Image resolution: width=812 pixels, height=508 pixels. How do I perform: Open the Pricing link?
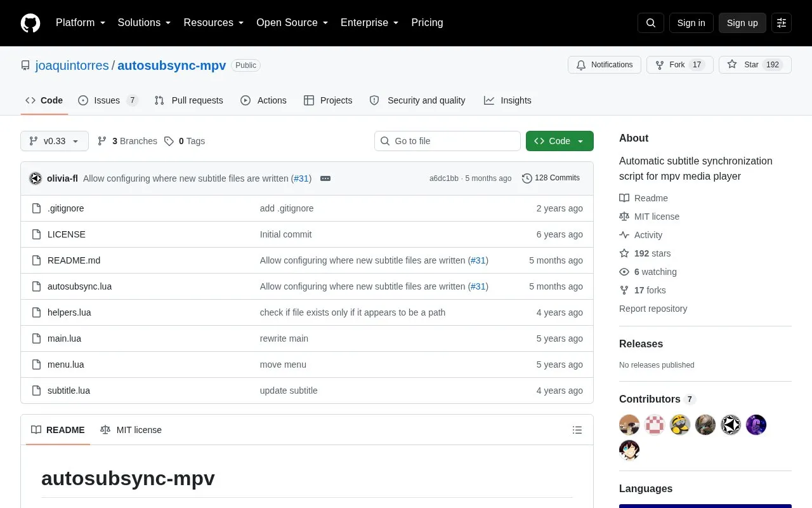427,23
